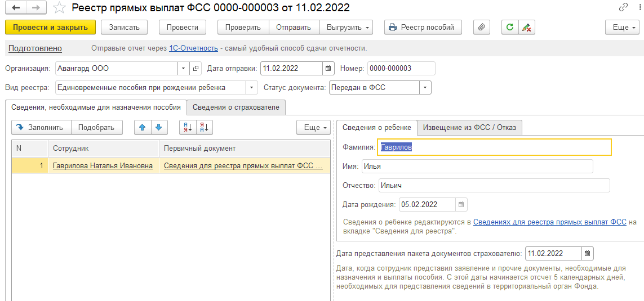Add document to favorites star

(60, 7)
